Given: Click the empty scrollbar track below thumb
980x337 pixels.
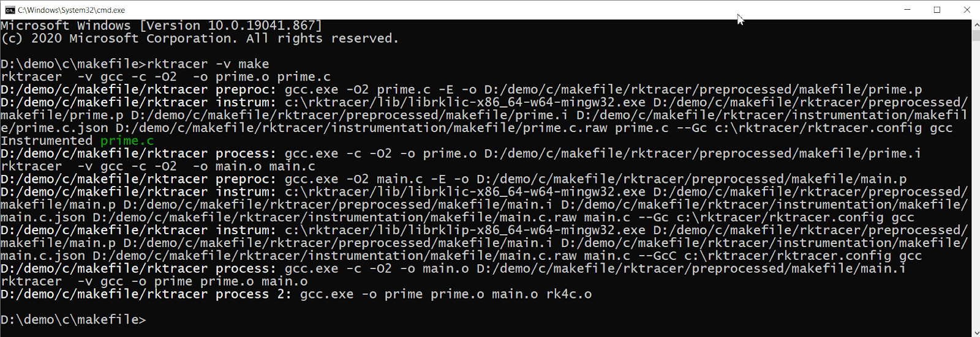Looking at the screenshot, I should click(x=976, y=183).
